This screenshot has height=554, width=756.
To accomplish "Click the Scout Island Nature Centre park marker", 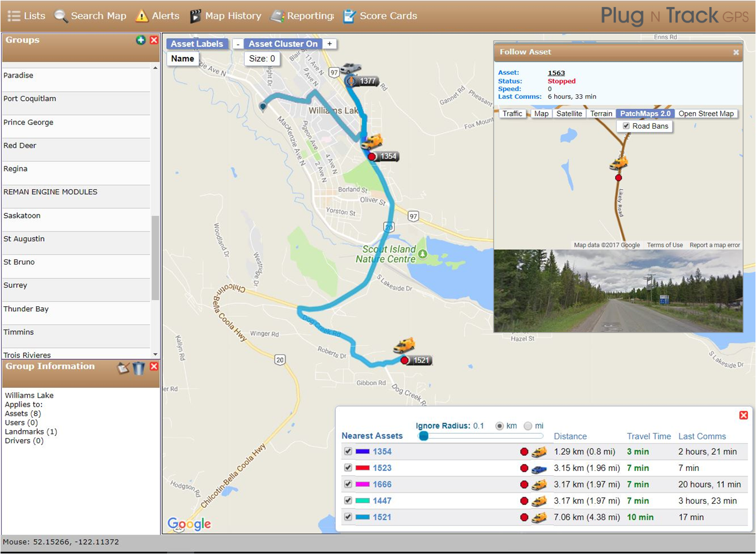I will [x=423, y=254].
